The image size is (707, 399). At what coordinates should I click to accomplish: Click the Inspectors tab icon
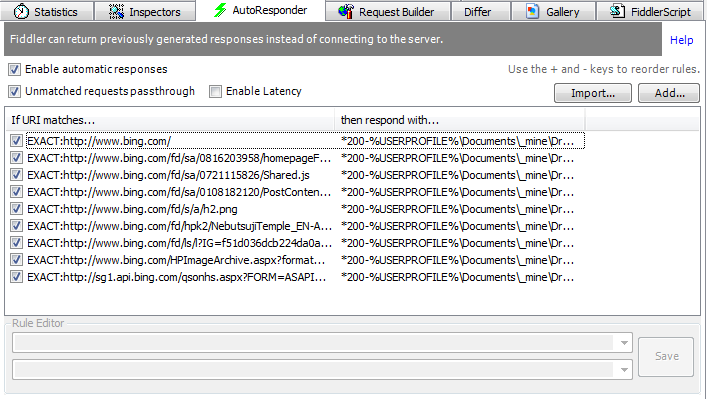coord(116,11)
